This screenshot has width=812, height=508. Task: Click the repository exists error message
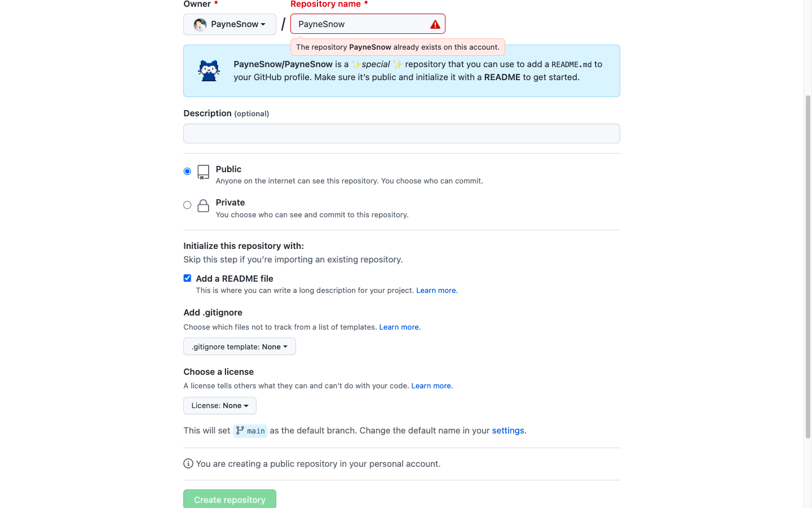[x=397, y=47]
